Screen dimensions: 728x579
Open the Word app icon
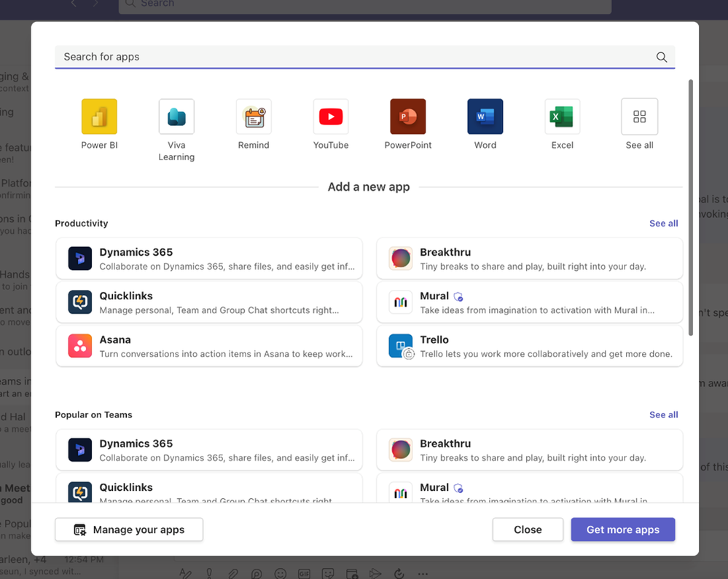click(x=485, y=117)
